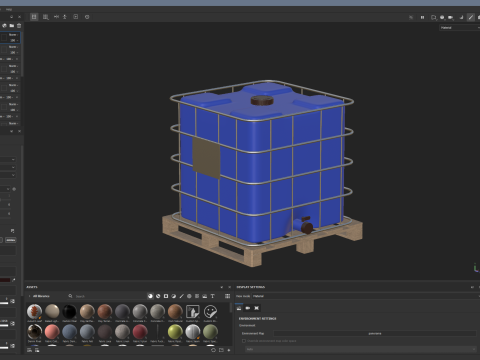Filter assets by the fonts T icon

(212, 296)
